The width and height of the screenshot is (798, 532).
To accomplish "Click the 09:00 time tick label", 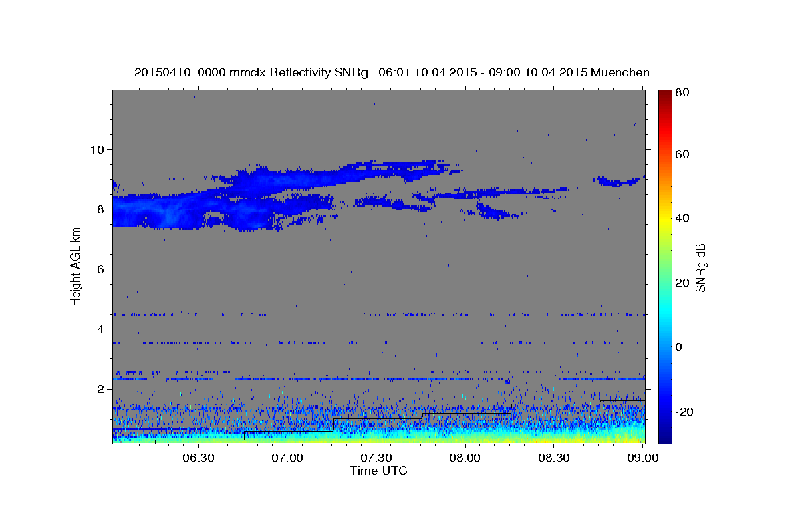I will 642,458.
